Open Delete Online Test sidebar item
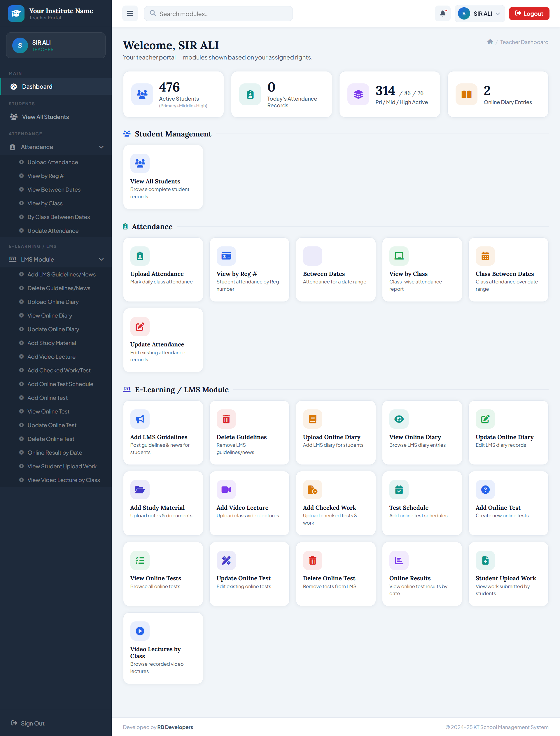The image size is (560, 736). coord(56,439)
